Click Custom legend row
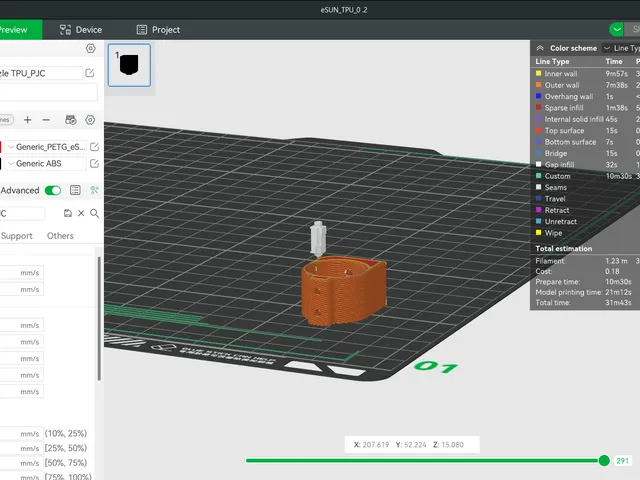This screenshot has width=640, height=480. point(587,176)
